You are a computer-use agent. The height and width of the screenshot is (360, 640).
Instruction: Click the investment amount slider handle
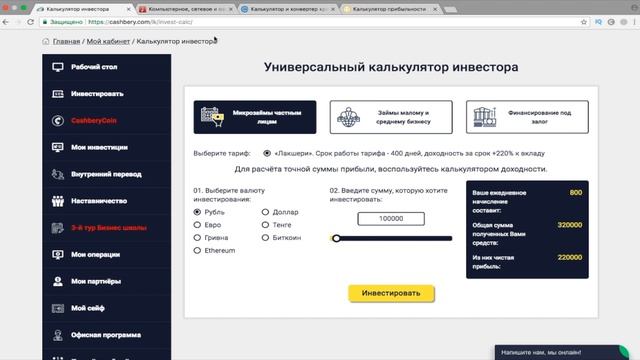(x=336, y=238)
